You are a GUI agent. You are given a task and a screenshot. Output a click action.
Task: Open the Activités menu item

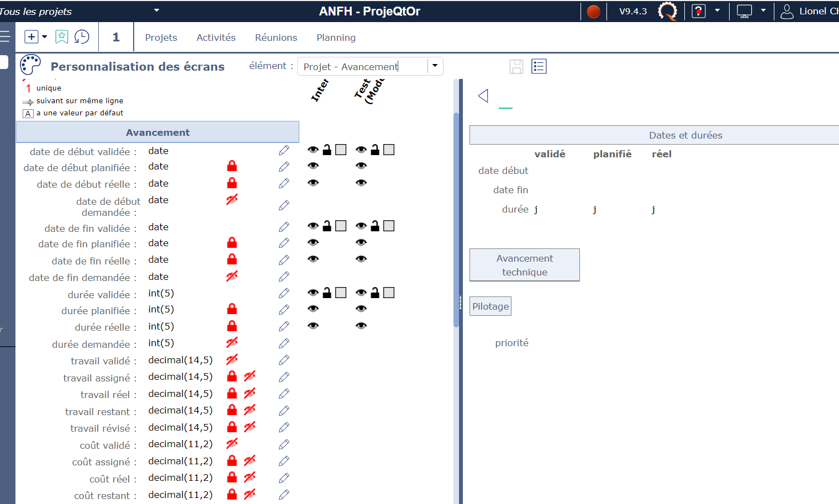tap(216, 38)
